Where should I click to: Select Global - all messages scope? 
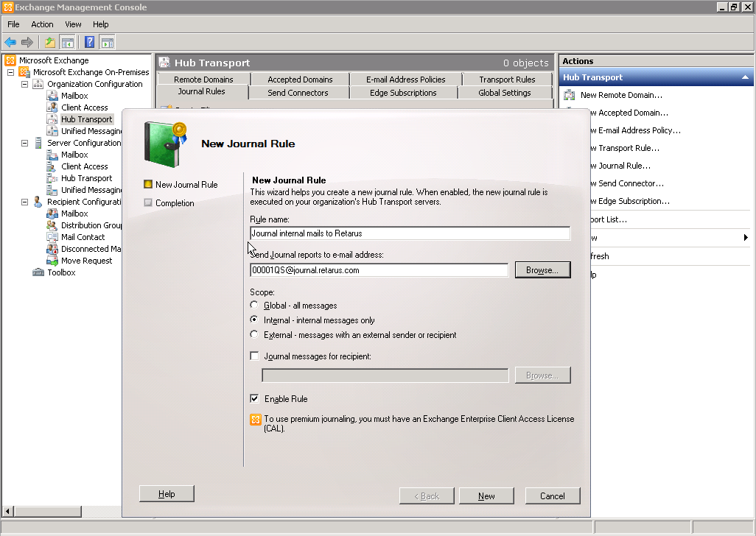(255, 306)
